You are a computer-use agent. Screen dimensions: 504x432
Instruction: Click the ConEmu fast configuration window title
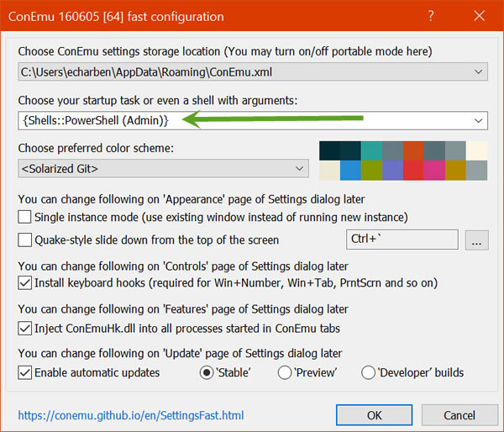[116, 17]
